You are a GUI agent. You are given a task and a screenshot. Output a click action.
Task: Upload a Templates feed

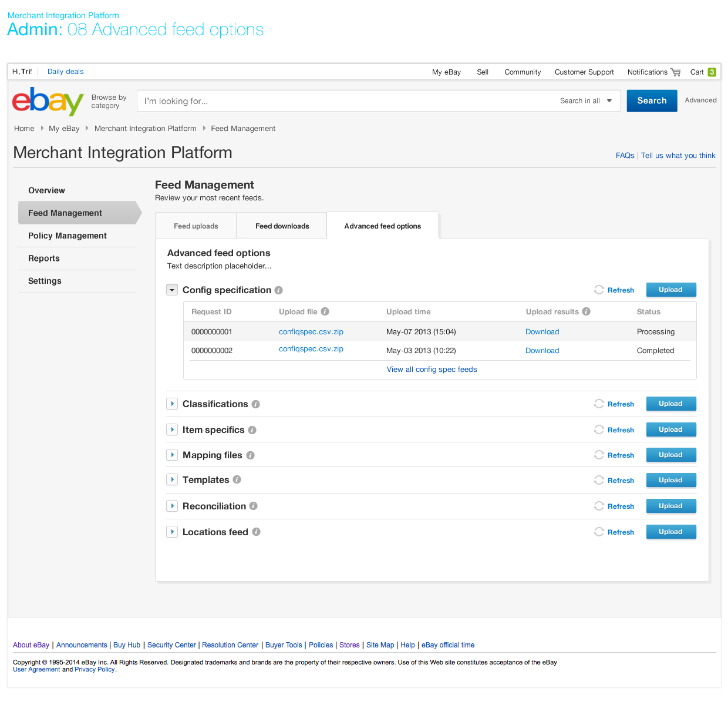click(x=671, y=480)
